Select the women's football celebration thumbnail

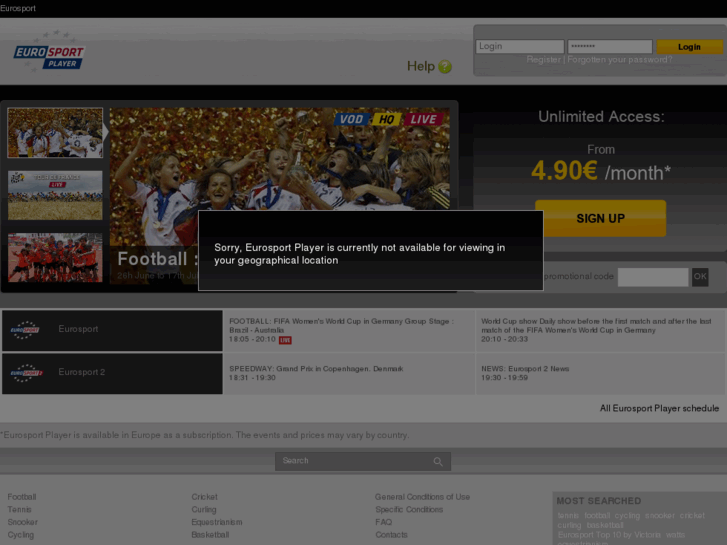coord(55,133)
